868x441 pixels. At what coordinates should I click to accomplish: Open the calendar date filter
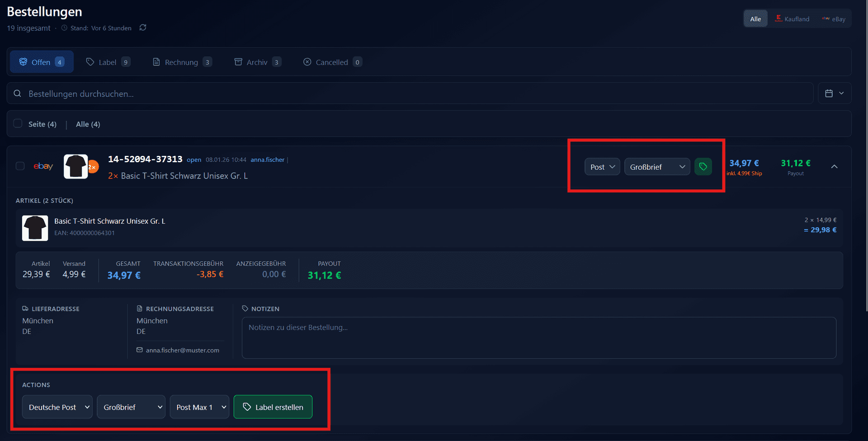[834, 93]
